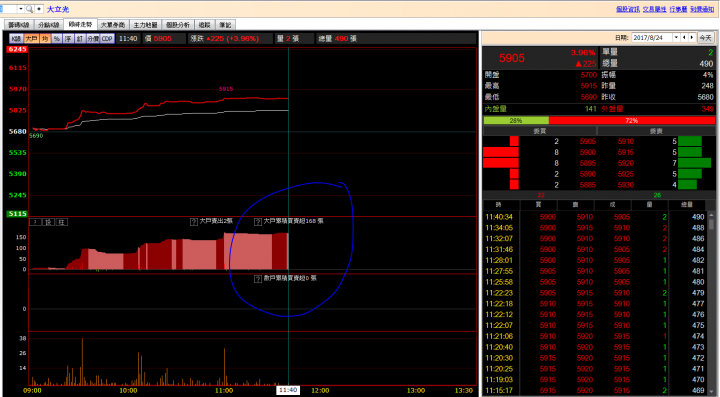
Task: Toggle the K線 chart button
Action: coord(16,39)
